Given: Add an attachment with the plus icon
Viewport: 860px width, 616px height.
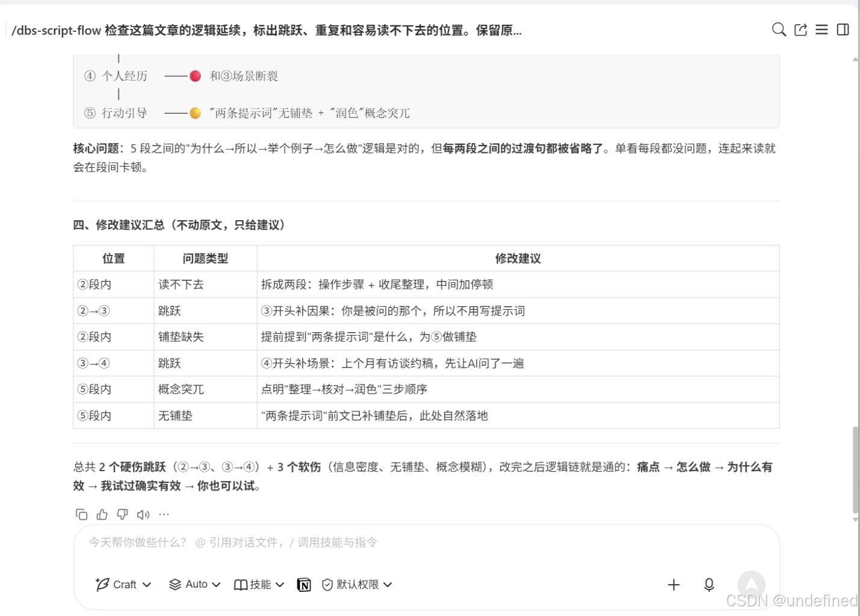Looking at the screenshot, I should pos(673,585).
